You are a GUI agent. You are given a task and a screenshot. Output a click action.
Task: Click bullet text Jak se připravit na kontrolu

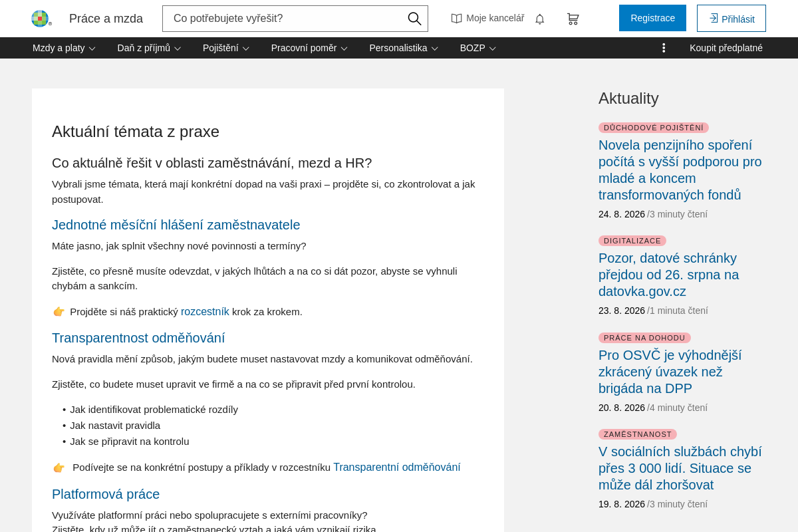130,442
